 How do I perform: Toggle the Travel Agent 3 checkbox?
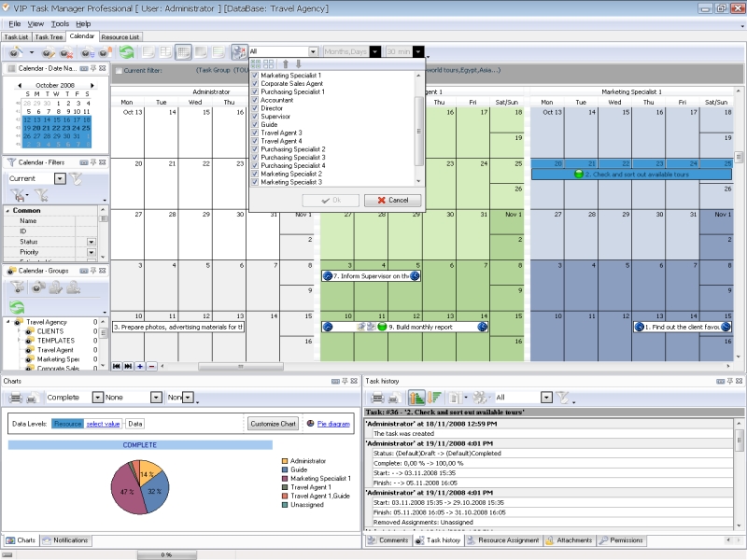click(255, 133)
